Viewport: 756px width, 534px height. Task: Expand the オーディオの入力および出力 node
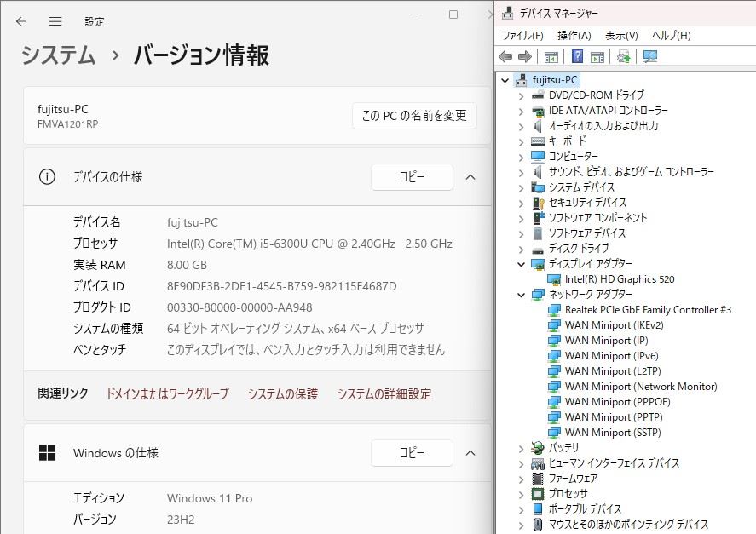522,127
